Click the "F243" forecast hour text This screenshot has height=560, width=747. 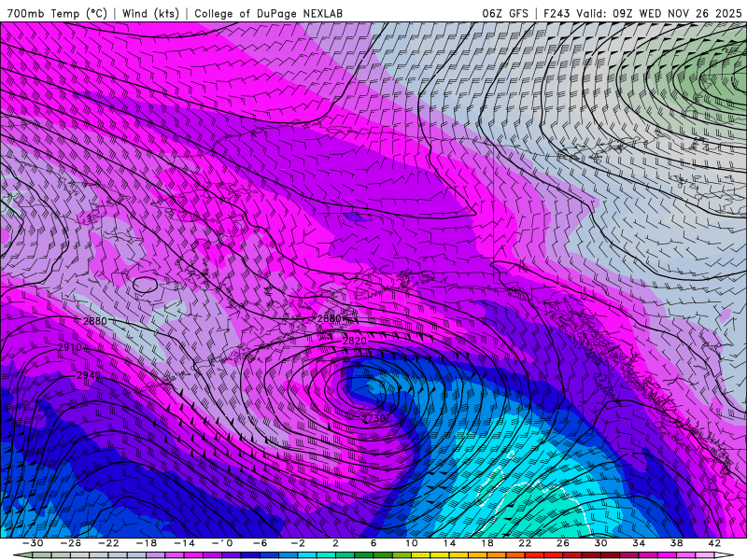(557, 13)
